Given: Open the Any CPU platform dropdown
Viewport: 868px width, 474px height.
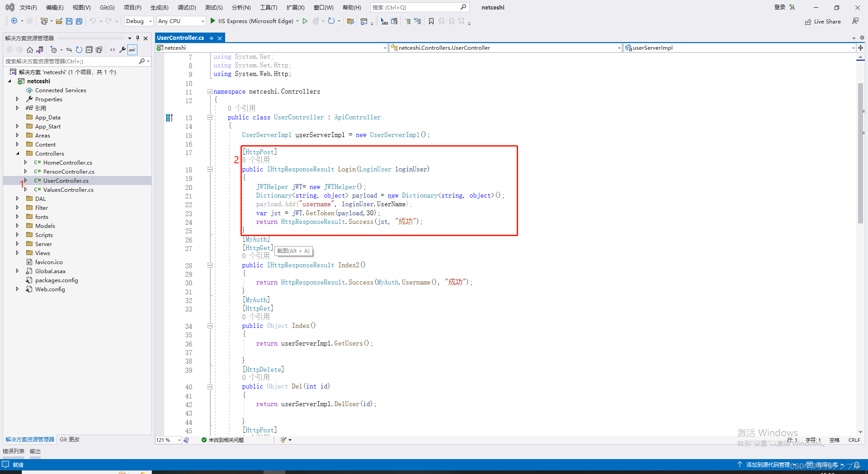Looking at the screenshot, I should [x=180, y=21].
